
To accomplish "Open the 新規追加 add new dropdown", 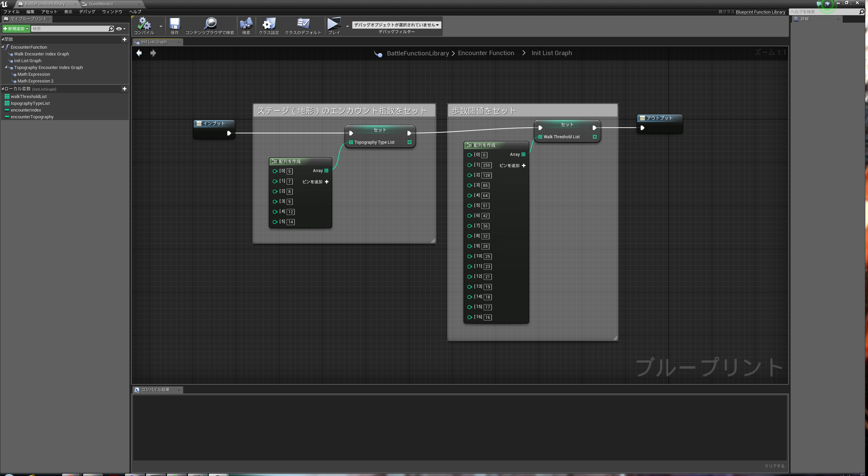I will click(x=16, y=29).
